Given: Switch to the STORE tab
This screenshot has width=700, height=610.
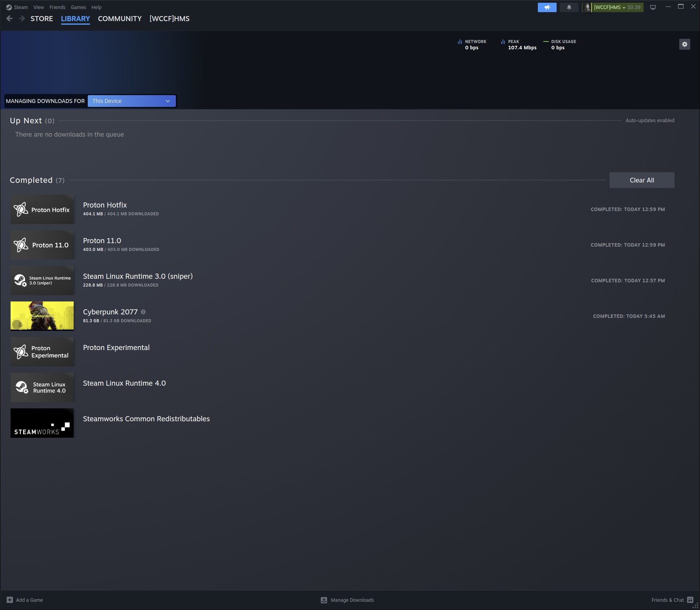Looking at the screenshot, I should coord(42,19).
